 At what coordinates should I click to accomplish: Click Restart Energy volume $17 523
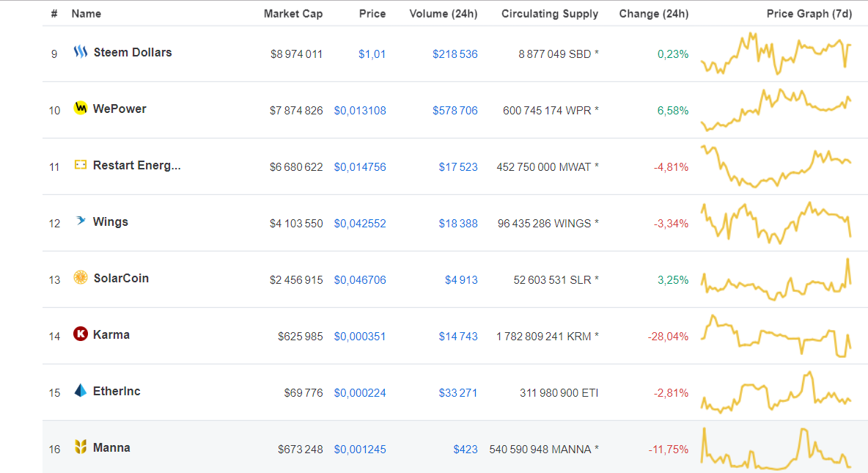(457, 167)
